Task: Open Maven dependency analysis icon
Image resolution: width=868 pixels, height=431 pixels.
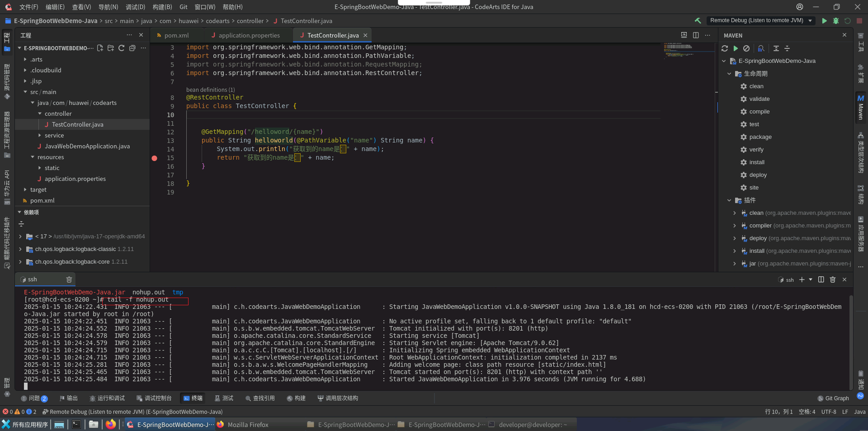Action: [x=761, y=48]
